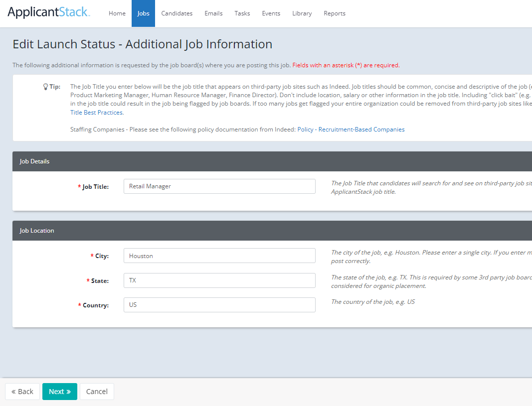
Task: Switch to the Tasks page
Action: click(x=242, y=13)
